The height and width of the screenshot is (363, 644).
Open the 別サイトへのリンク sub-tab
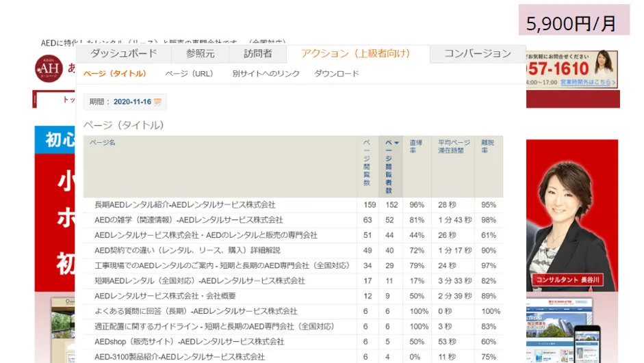coord(266,74)
